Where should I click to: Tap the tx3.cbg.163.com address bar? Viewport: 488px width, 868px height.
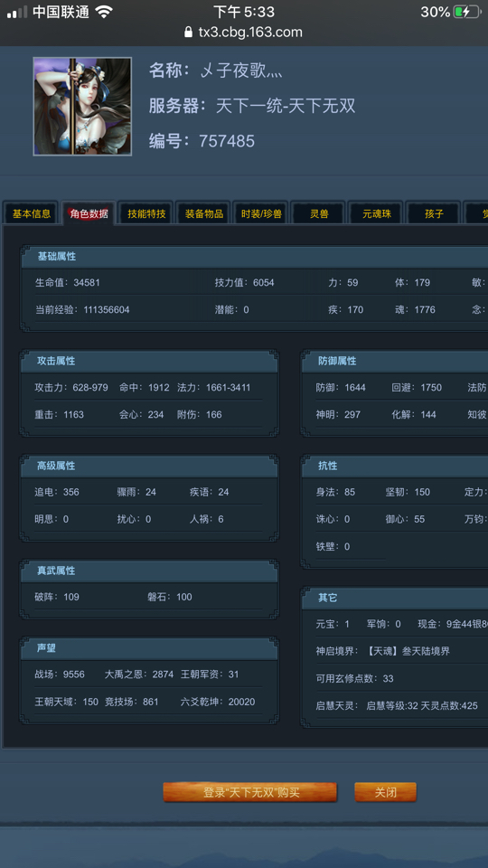tap(244, 33)
